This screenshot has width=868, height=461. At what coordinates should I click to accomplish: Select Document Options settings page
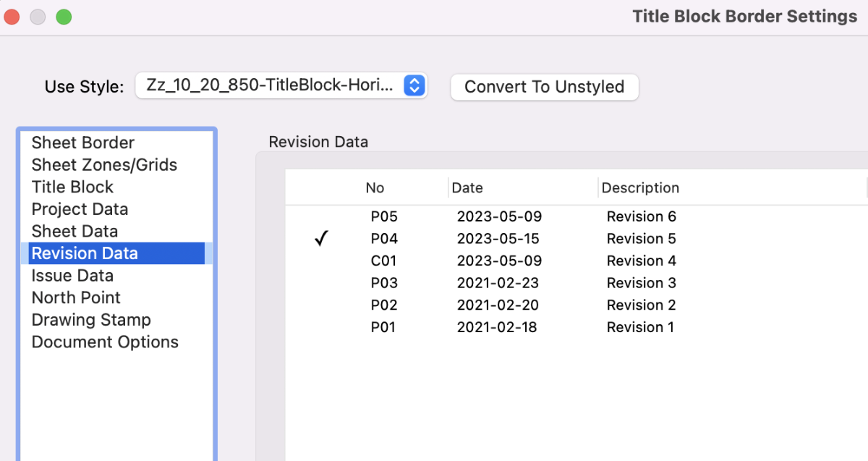click(x=105, y=342)
